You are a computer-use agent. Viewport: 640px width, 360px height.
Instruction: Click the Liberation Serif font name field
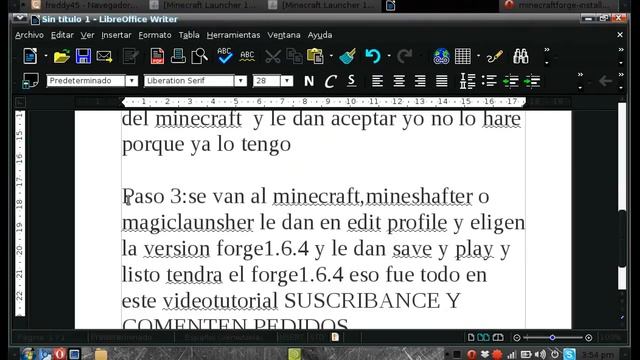(189, 81)
